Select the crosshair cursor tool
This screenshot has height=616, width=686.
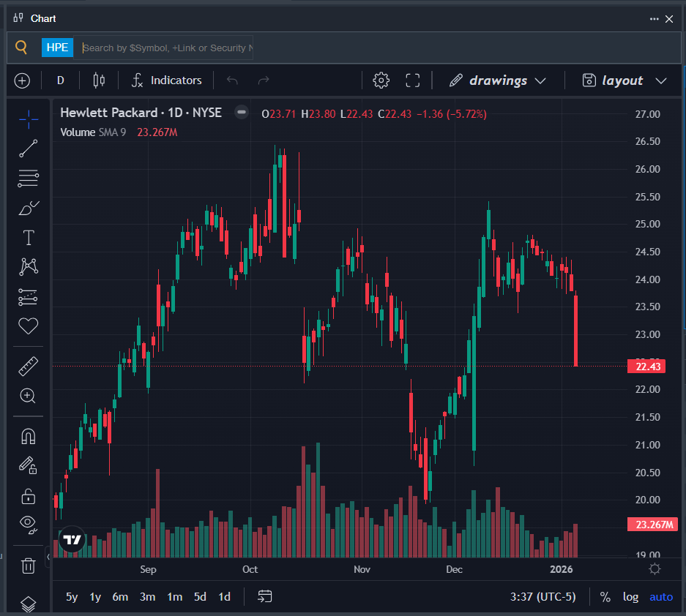[28, 118]
